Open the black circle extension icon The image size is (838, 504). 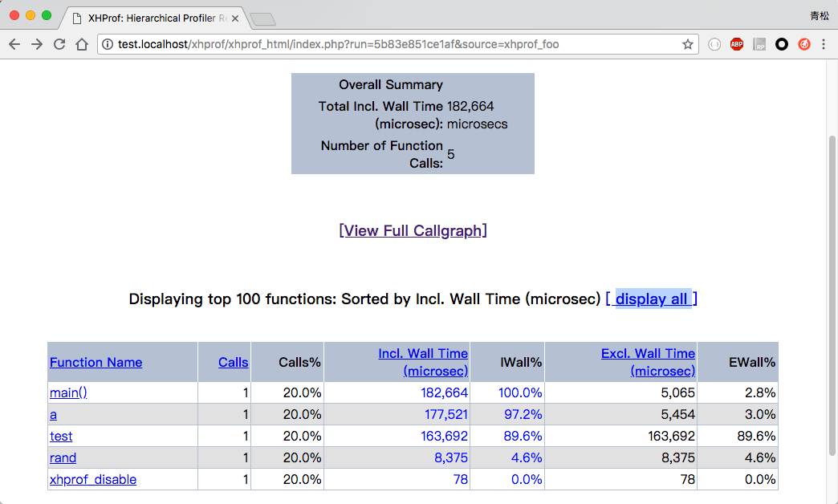(x=782, y=44)
